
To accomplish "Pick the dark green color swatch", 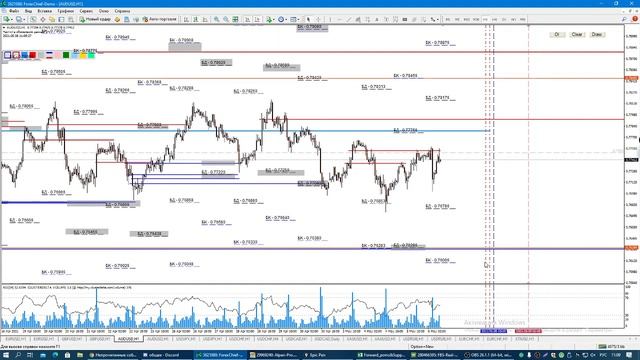I will [66, 55].
